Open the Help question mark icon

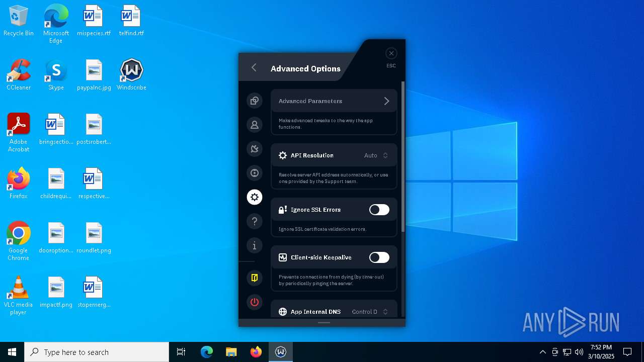255,221
